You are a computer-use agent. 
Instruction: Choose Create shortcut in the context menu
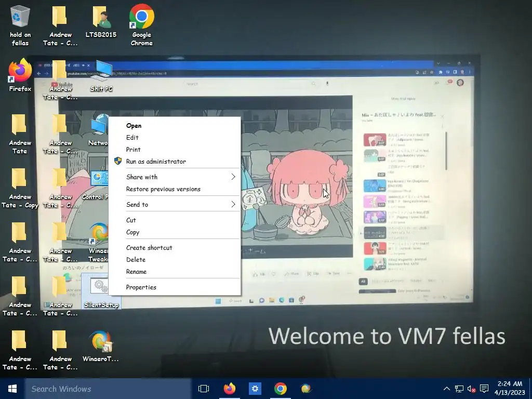point(175,248)
